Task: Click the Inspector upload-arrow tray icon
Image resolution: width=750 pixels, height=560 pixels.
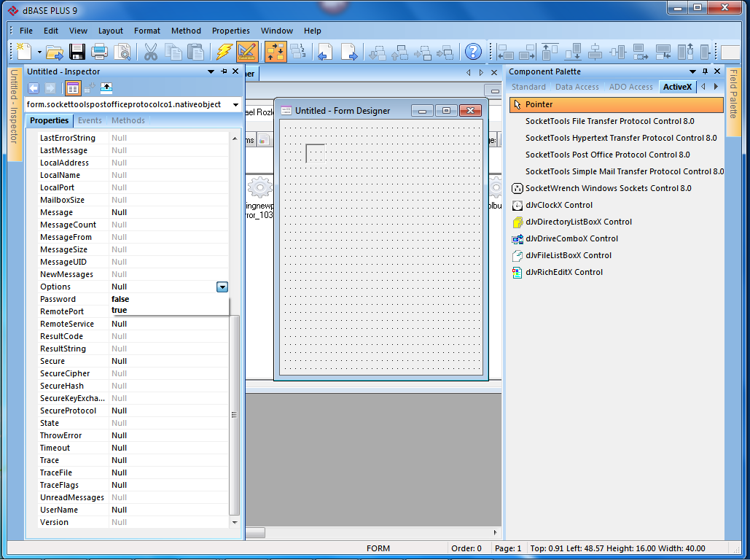Action: [106, 88]
